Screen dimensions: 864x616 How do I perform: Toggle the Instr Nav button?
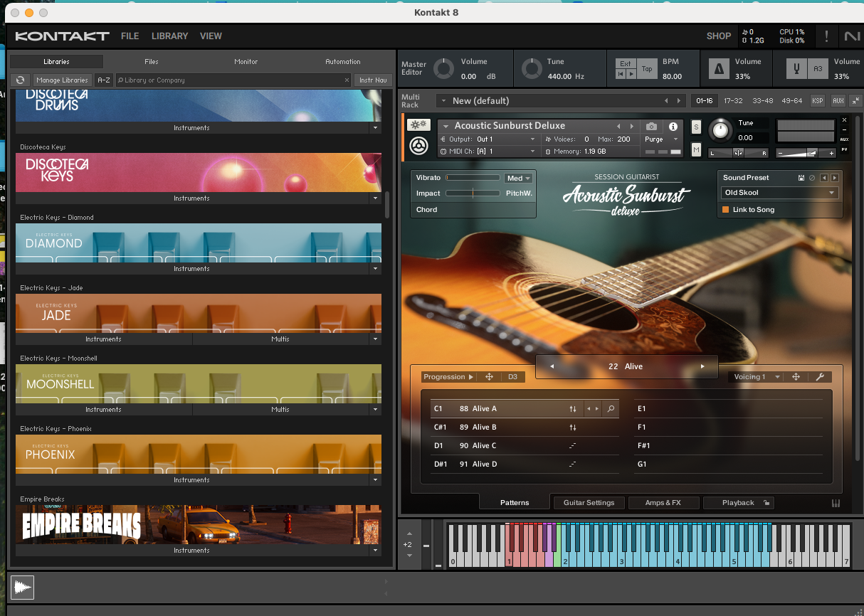[373, 80]
